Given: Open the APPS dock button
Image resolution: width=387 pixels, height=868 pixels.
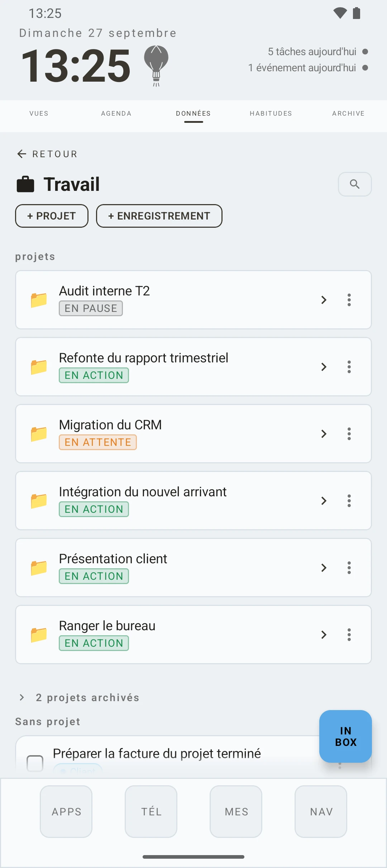Looking at the screenshot, I should pos(66,811).
